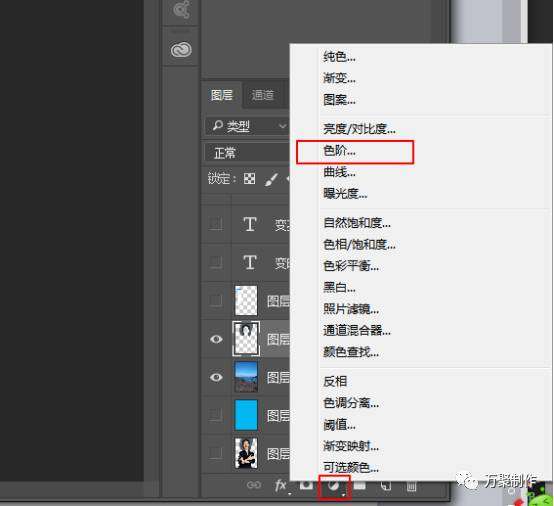Select 通道混合器... from the menu
Screen dimensions: 554x506
click(357, 330)
